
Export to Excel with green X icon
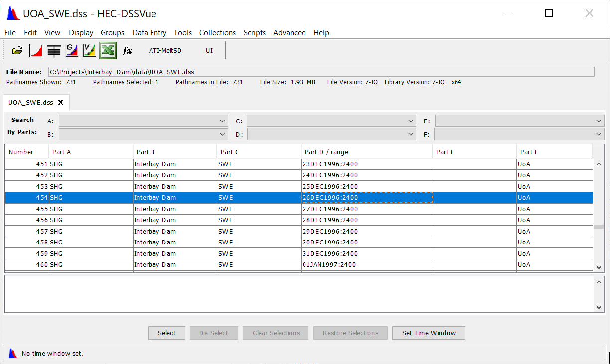(108, 50)
